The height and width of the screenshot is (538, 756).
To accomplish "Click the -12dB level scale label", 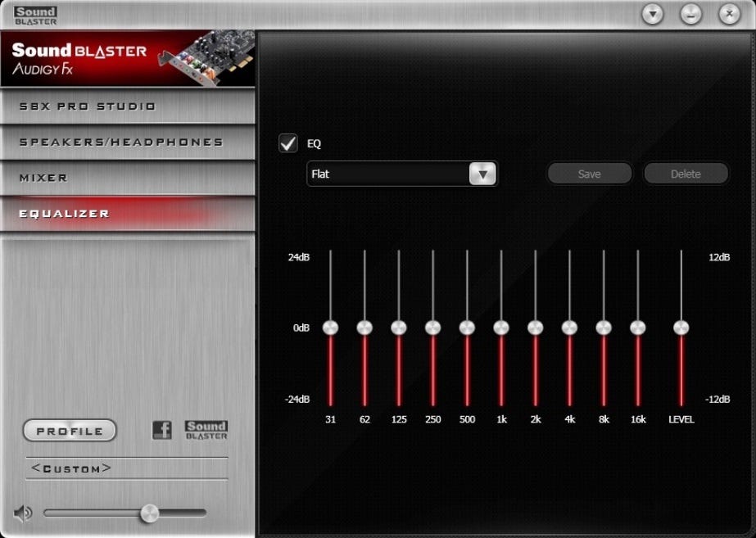I will pos(718,399).
